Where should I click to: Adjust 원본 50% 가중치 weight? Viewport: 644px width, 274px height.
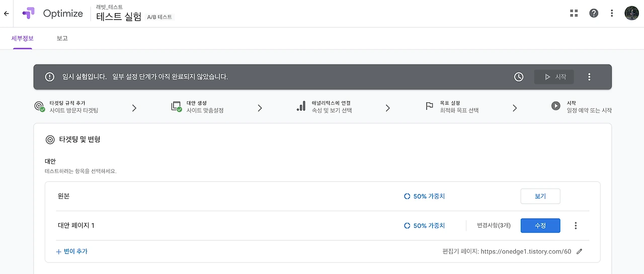click(424, 196)
